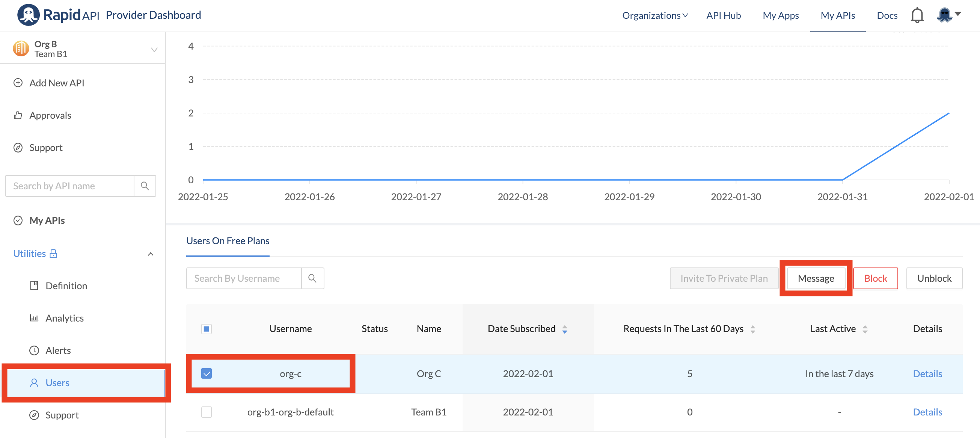
Task: Collapse the Utilities section chevron
Action: tap(151, 254)
